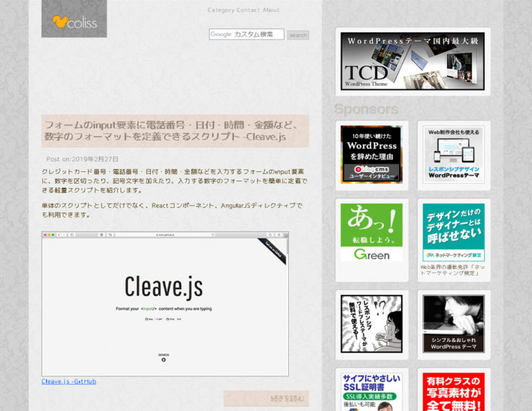Image resolution: width=532 pixels, height=411 pixels.
Task: Open the Cleave.js article title link
Action: pos(175,131)
